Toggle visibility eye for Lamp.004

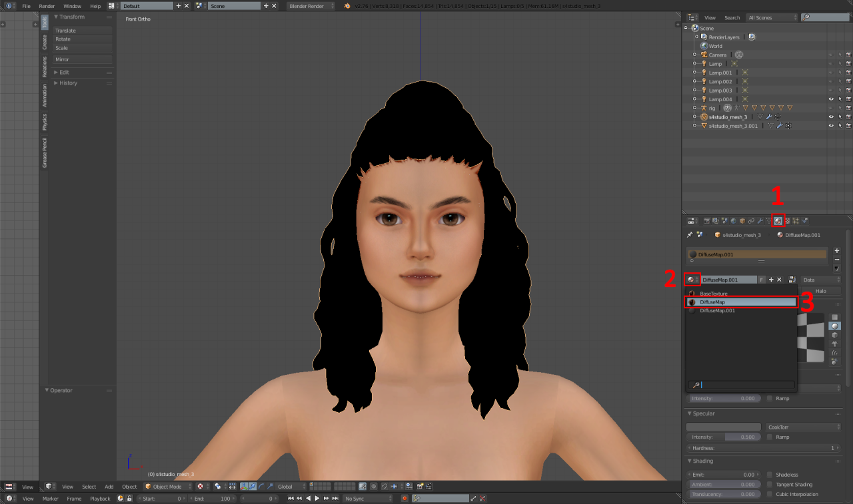point(831,99)
